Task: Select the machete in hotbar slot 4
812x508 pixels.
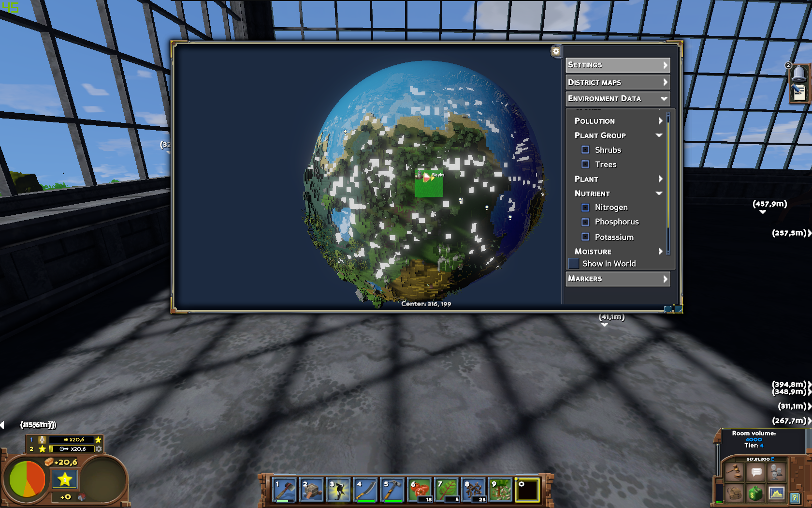Action: point(366,490)
